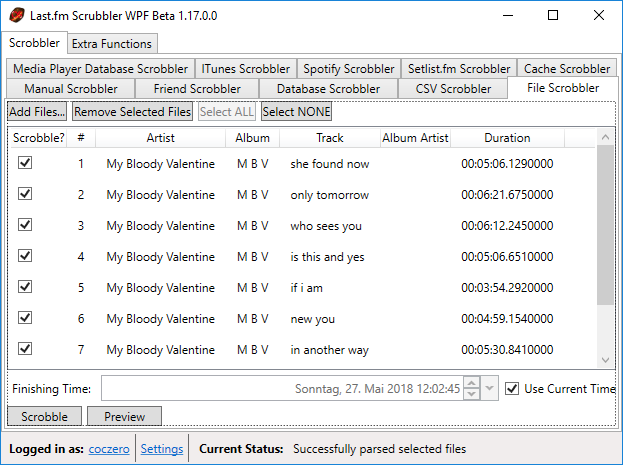Select track title 'who sees you'
Screen dimensions: 623x465
coord(326,226)
